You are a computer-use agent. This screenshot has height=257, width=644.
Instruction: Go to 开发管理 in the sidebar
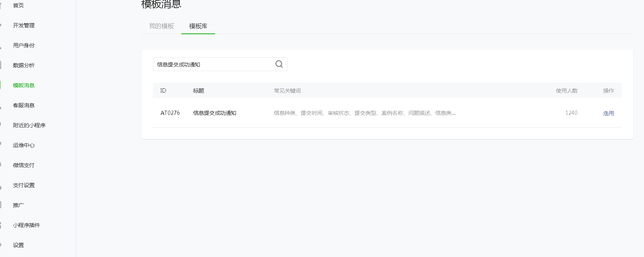pos(24,25)
